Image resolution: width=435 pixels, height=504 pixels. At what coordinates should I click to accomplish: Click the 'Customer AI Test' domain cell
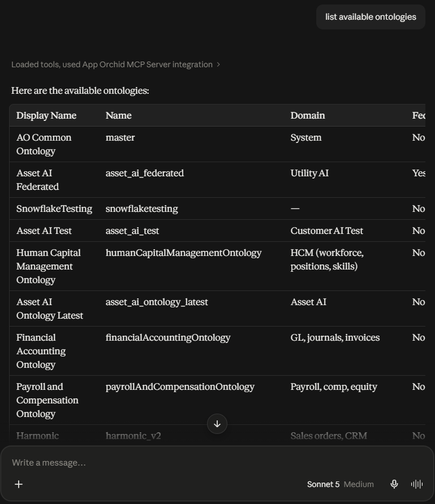tap(327, 231)
